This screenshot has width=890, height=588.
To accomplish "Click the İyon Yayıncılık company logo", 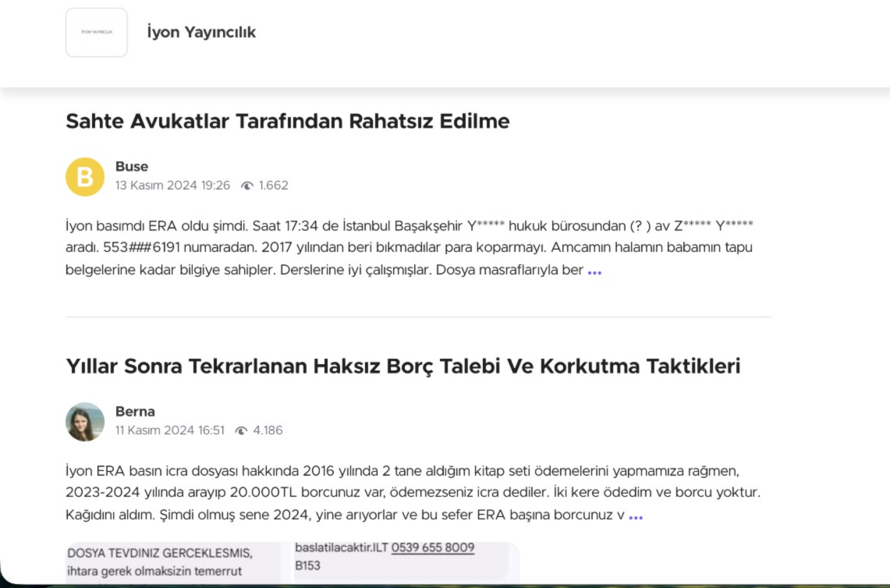I will [x=96, y=32].
